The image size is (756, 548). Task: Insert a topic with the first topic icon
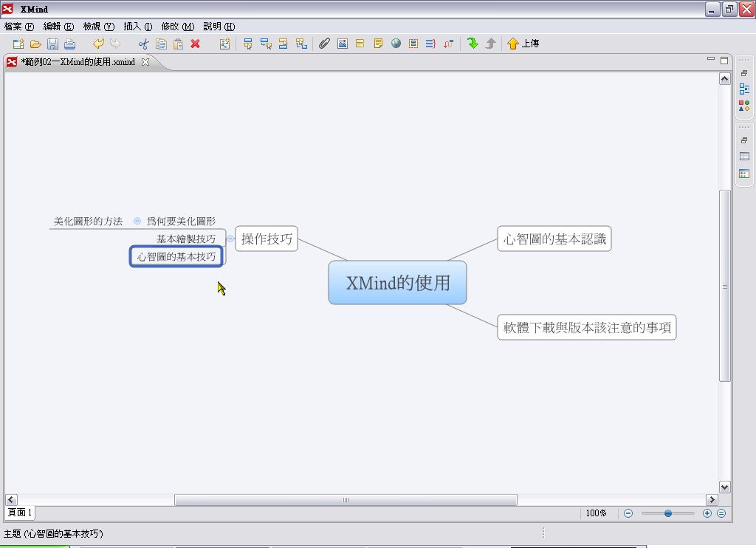tap(248, 44)
